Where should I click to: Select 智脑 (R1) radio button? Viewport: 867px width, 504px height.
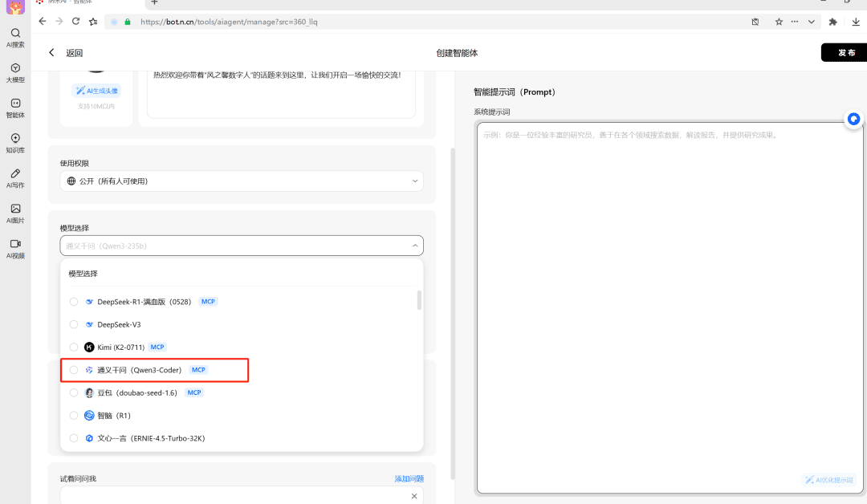click(74, 415)
